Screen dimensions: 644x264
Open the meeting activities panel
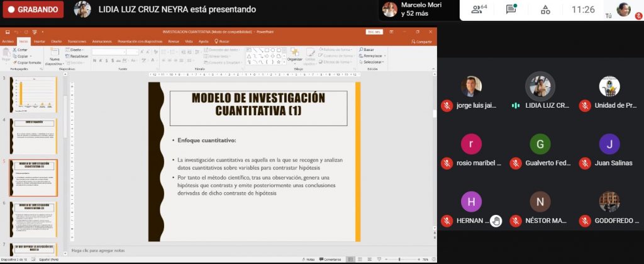point(545,9)
